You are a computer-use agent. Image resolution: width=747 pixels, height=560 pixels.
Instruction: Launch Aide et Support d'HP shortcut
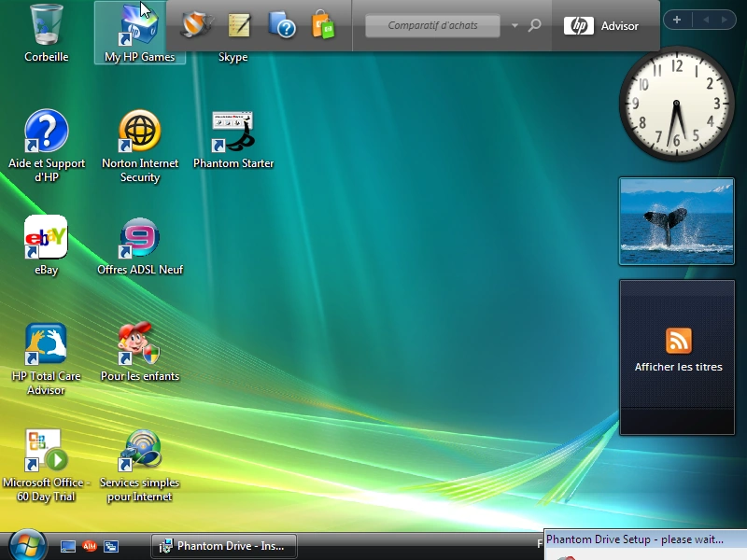tap(46, 146)
